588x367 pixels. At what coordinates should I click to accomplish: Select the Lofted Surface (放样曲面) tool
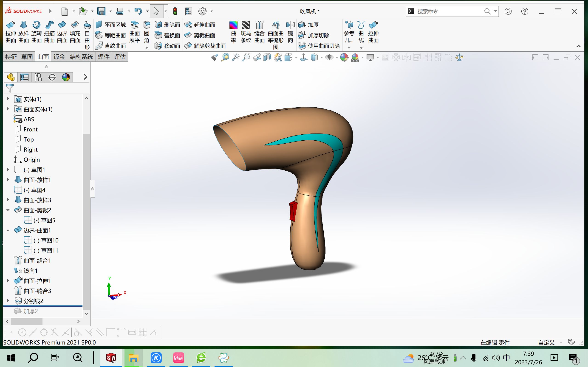point(24,32)
